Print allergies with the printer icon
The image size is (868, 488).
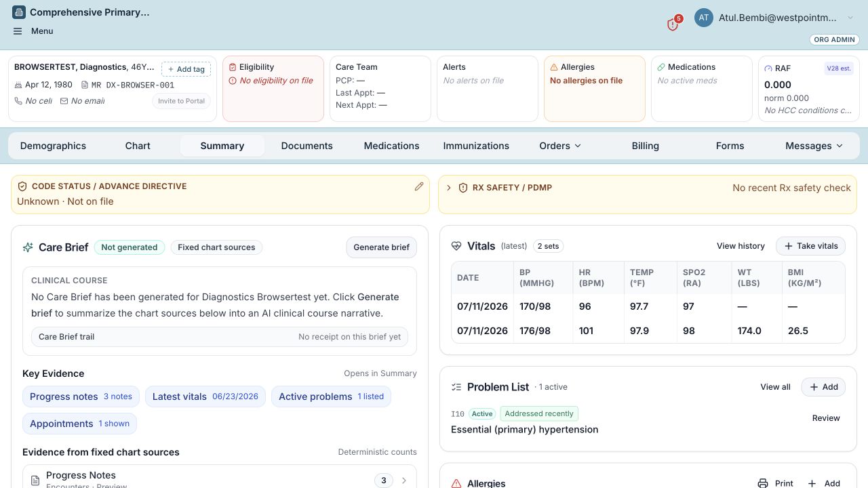[763, 483]
